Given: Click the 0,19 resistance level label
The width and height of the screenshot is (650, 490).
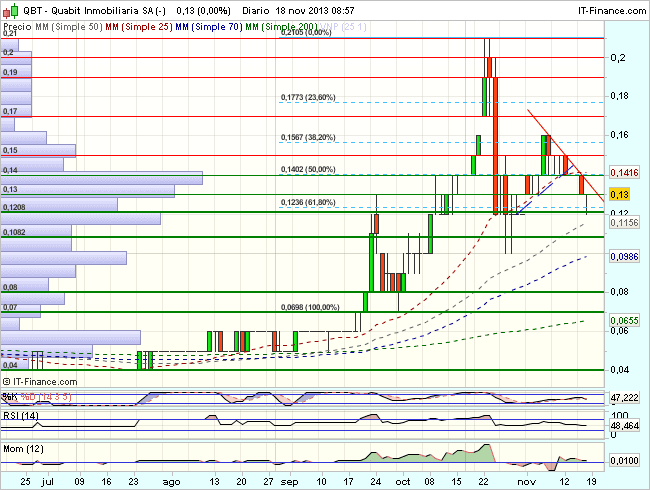Looking at the screenshot, I should [10, 72].
